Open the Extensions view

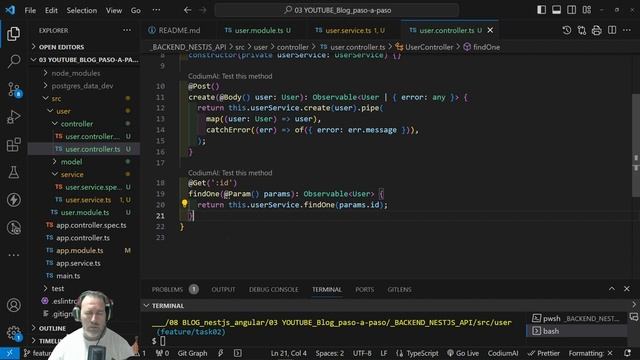pos(13,144)
